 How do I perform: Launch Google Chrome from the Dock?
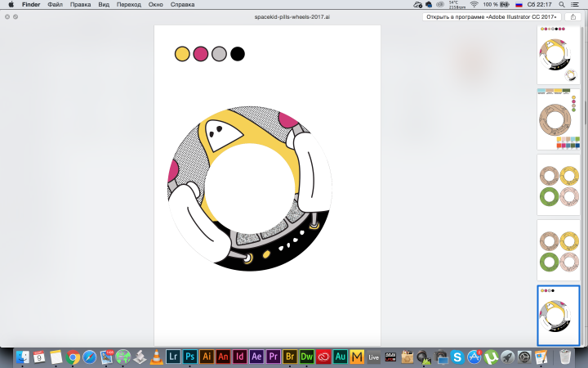tap(73, 357)
